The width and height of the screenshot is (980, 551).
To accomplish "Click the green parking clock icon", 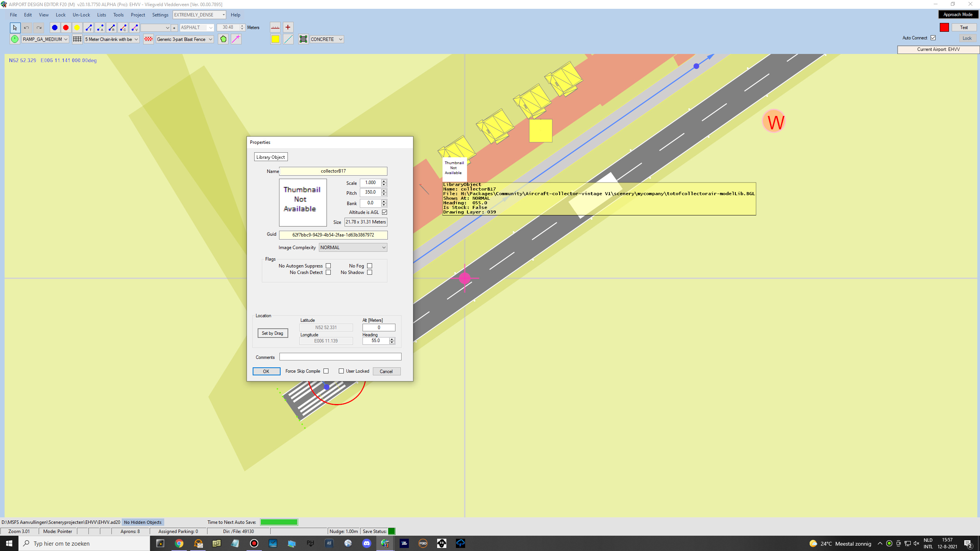I will click(15, 39).
